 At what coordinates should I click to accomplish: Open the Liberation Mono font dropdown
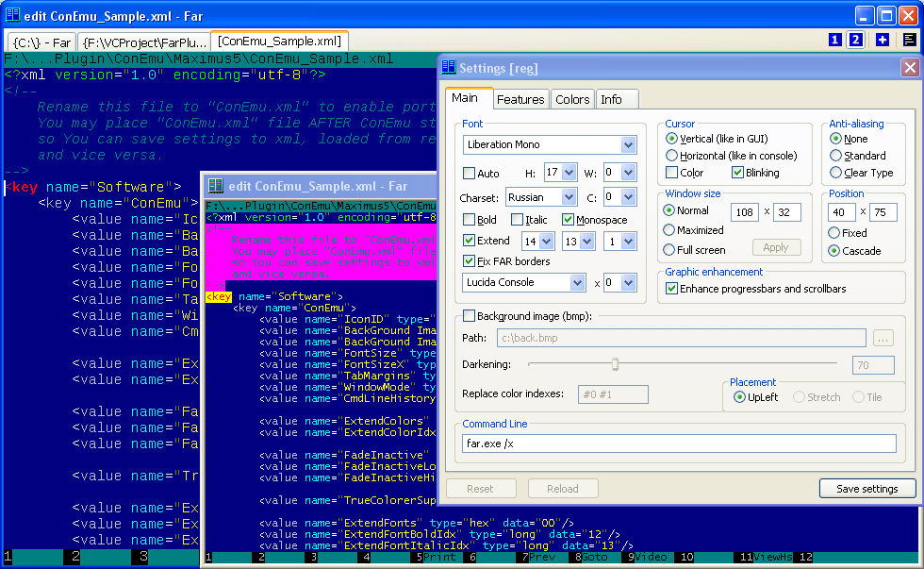(628, 145)
